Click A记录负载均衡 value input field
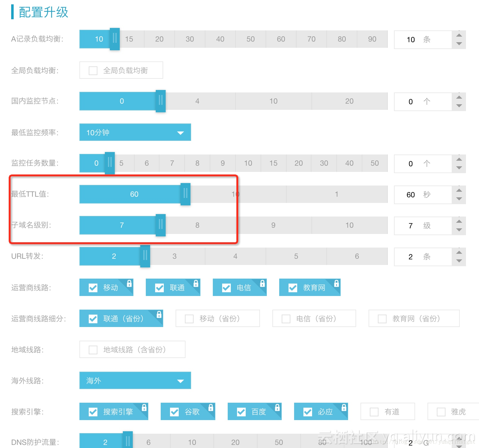The width and height of the screenshot is (479, 448). tap(423, 39)
